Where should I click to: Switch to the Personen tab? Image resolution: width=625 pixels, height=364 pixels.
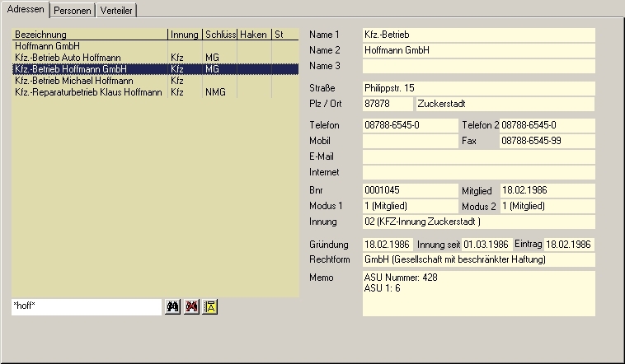pos(72,10)
